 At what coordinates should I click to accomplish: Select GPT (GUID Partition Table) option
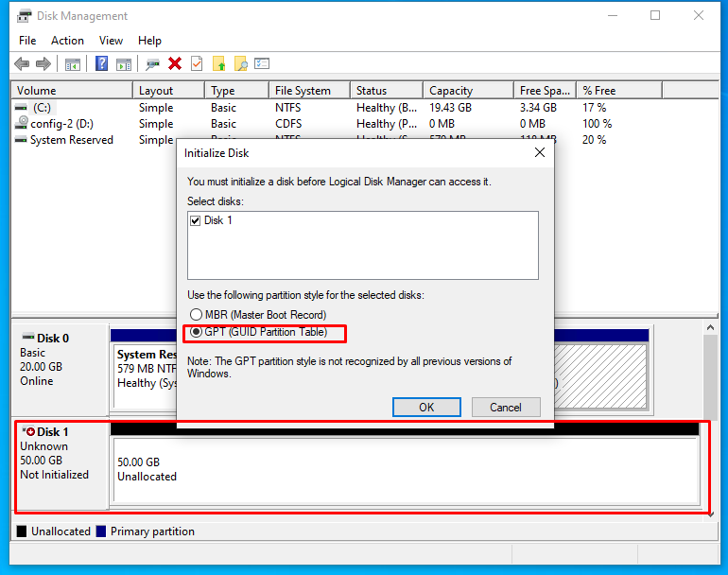click(x=196, y=332)
